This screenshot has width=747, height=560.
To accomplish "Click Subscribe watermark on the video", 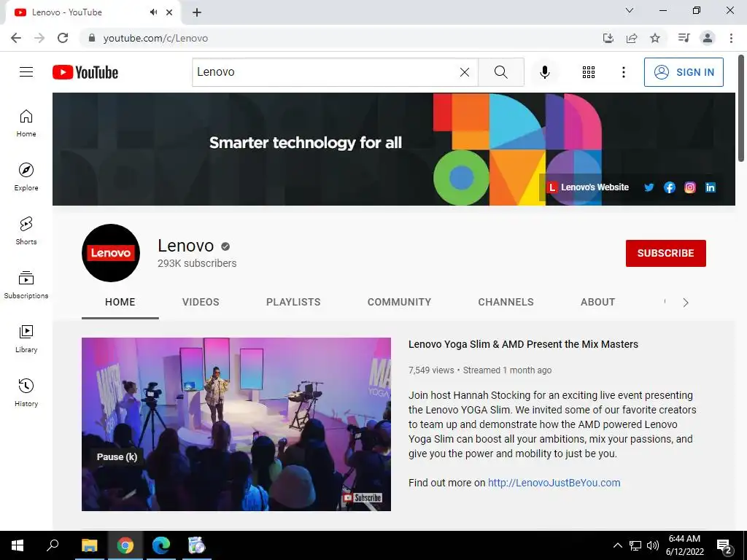I will point(363,497).
